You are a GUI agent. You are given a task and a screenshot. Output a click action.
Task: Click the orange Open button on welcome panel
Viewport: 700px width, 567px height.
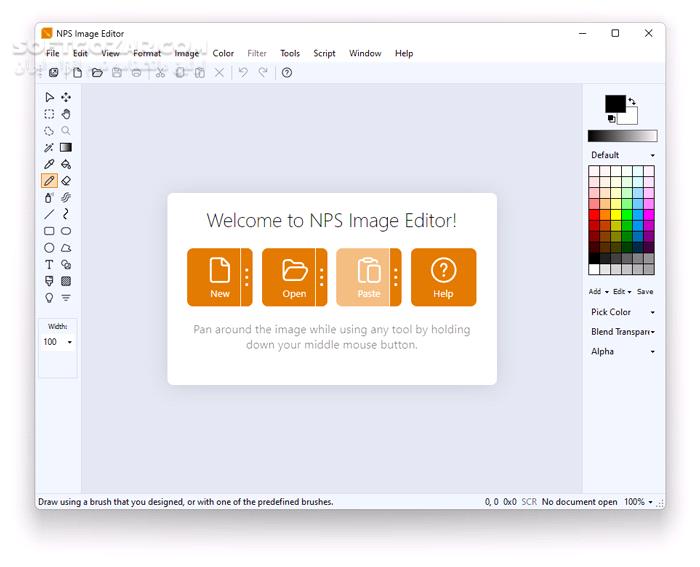288,277
